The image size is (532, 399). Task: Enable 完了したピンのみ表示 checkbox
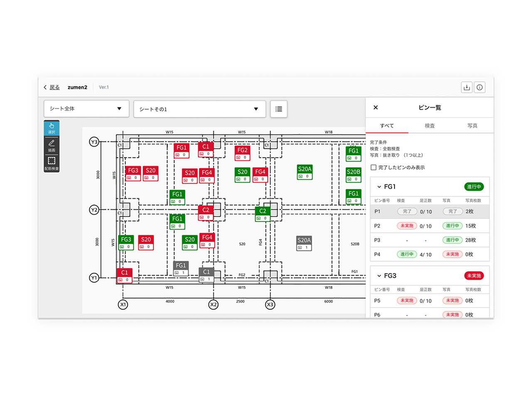click(374, 167)
